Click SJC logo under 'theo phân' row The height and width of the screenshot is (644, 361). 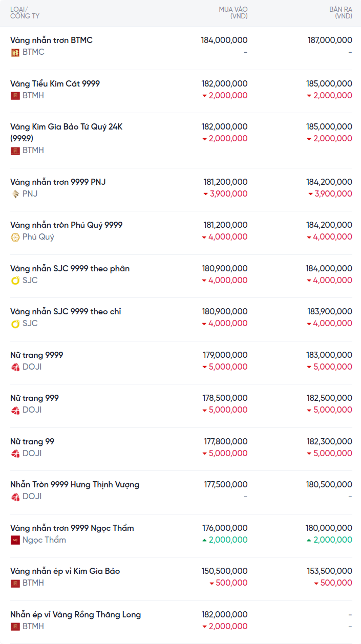(x=15, y=281)
